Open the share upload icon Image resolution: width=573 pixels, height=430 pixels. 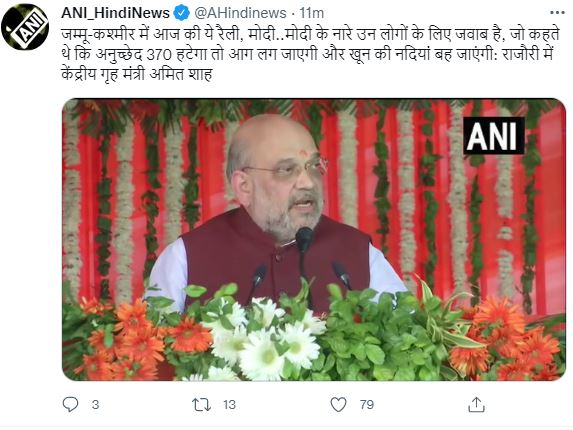coord(477,404)
